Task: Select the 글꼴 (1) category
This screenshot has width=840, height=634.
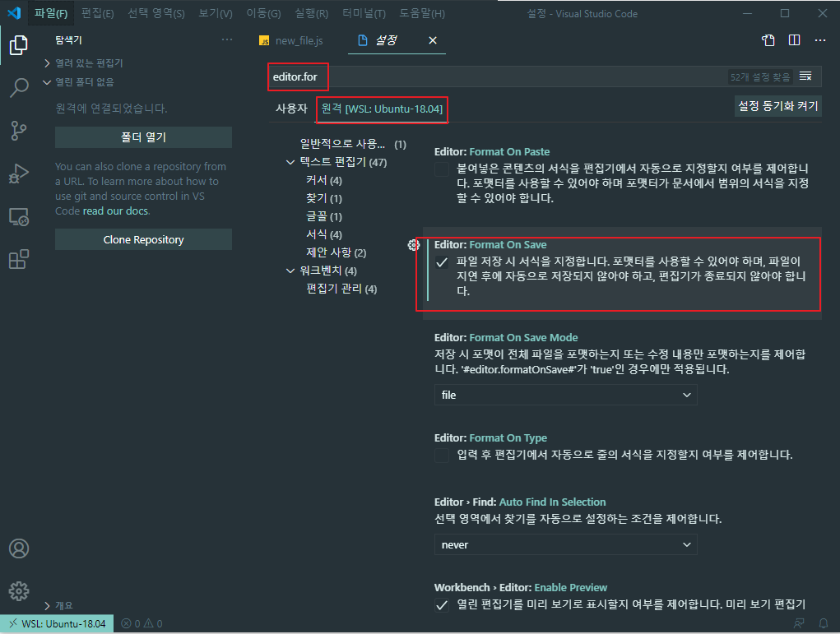Action: coord(323,217)
